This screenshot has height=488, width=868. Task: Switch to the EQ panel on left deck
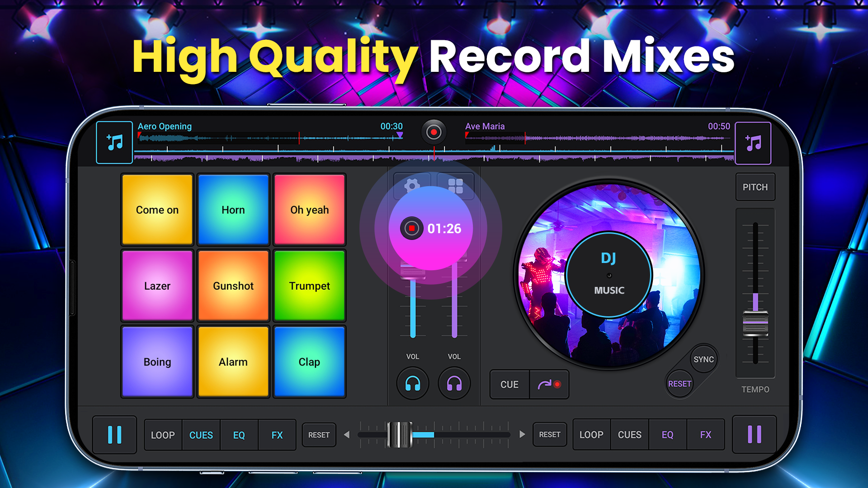click(239, 435)
